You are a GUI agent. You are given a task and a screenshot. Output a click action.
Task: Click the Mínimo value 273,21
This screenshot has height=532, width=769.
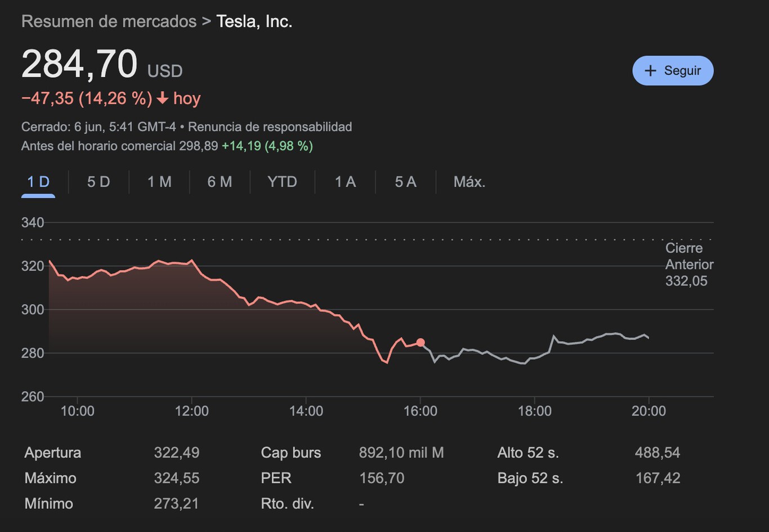click(x=176, y=503)
